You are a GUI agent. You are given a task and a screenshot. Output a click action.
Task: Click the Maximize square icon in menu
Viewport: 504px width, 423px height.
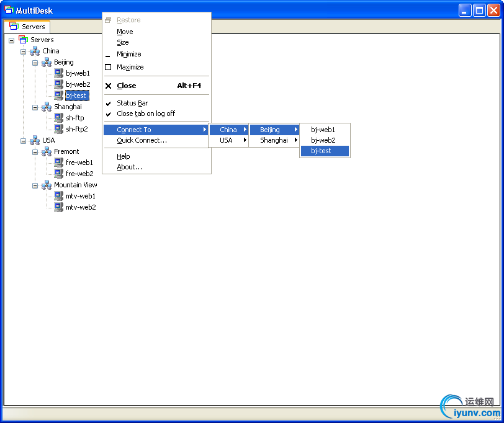pyautogui.click(x=108, y=67)
